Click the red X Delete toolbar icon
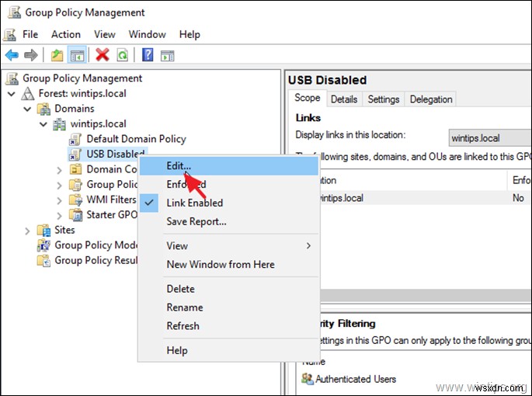The image size is (532, 396). point(103,55)
